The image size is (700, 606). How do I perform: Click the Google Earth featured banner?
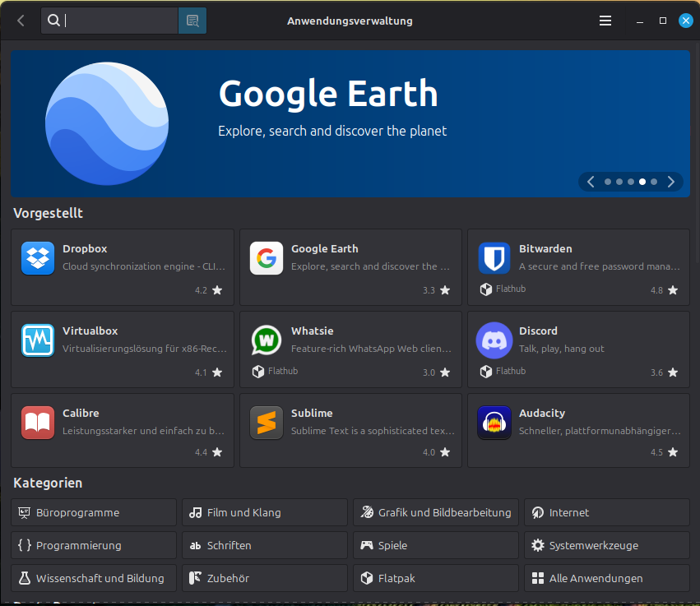pyautogui.click(x=350, y=123)
